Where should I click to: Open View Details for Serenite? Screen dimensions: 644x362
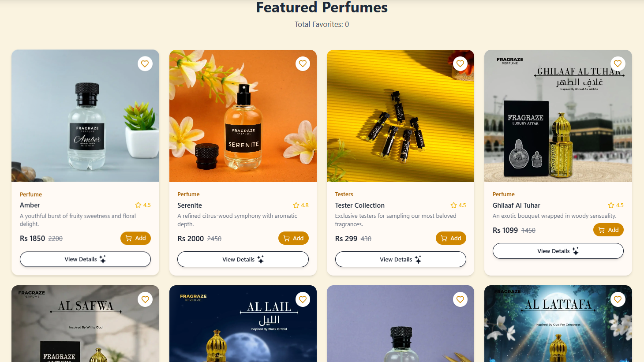click(x=243, y=259)
